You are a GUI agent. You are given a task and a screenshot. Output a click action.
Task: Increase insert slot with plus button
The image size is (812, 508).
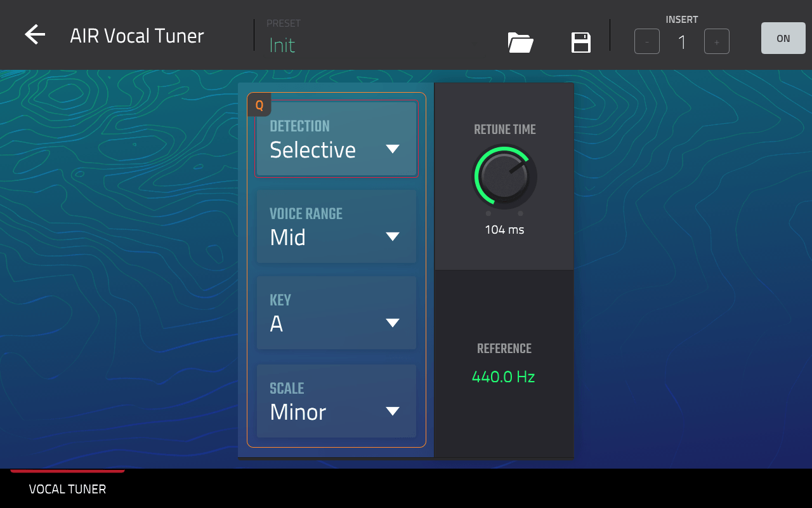(716, 42)
